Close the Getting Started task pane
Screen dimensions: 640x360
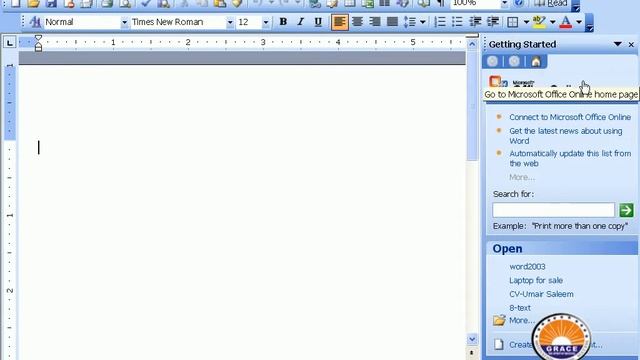(x=631, y=44)
